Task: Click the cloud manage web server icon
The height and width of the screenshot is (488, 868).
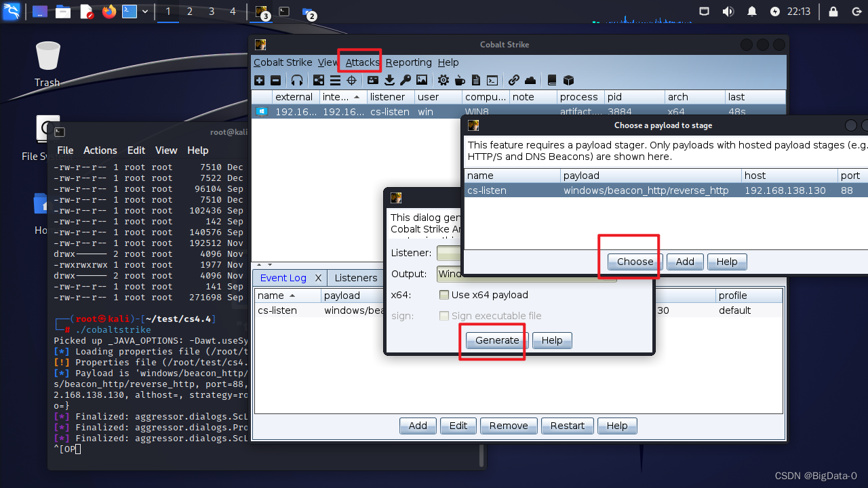Action: pos(530,80)
